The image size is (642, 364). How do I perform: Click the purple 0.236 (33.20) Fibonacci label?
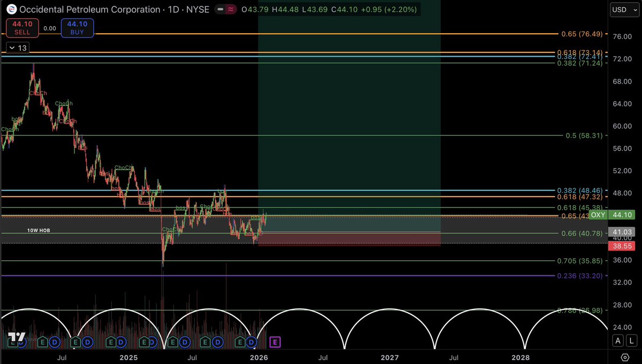(x=580, y=276)
